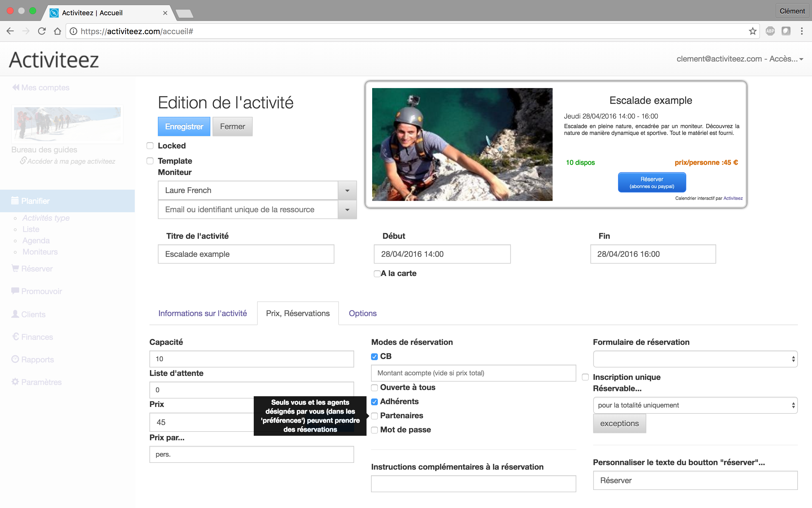
Task: Open Liste in the sidebar
Action: [x=31, y=229]
